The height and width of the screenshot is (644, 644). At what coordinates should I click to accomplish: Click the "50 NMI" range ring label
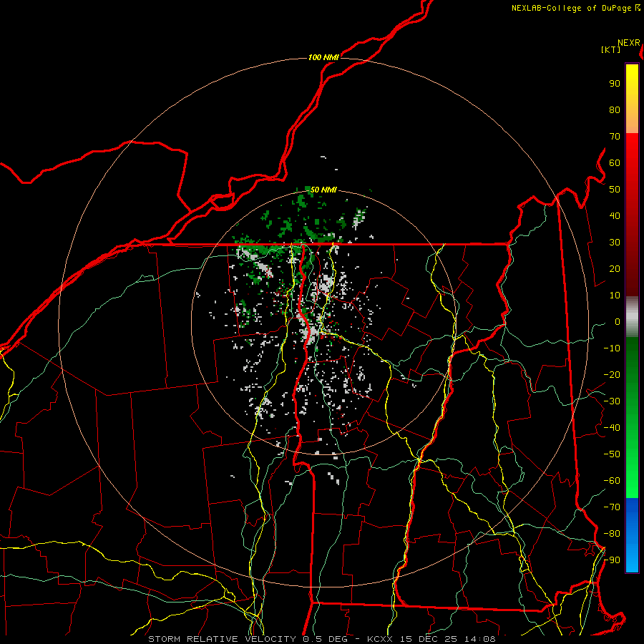(x=323, y=190)
